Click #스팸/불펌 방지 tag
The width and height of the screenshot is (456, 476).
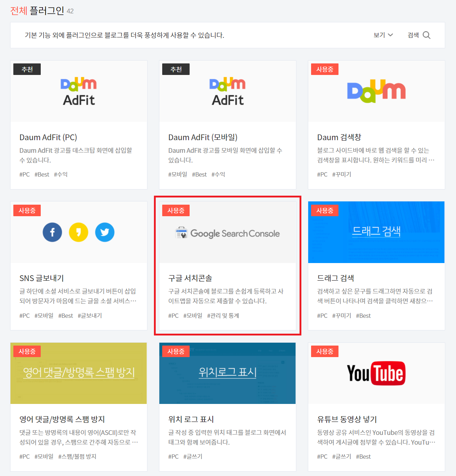(77, 457)
